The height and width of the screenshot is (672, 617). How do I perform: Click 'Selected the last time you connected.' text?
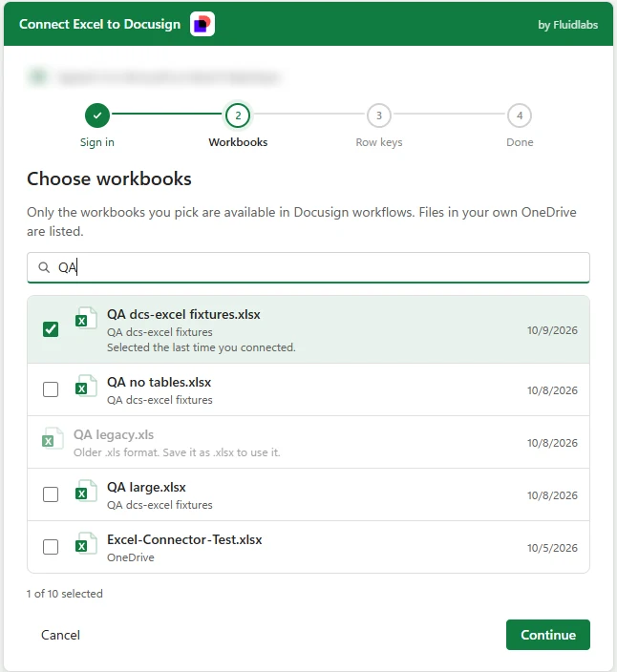click(202, 347)
